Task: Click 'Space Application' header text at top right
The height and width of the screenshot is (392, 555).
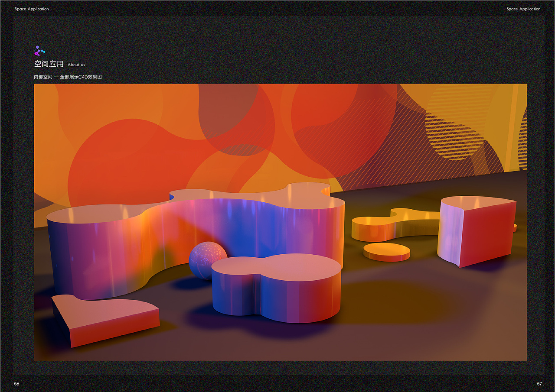Action: [523, 9]
